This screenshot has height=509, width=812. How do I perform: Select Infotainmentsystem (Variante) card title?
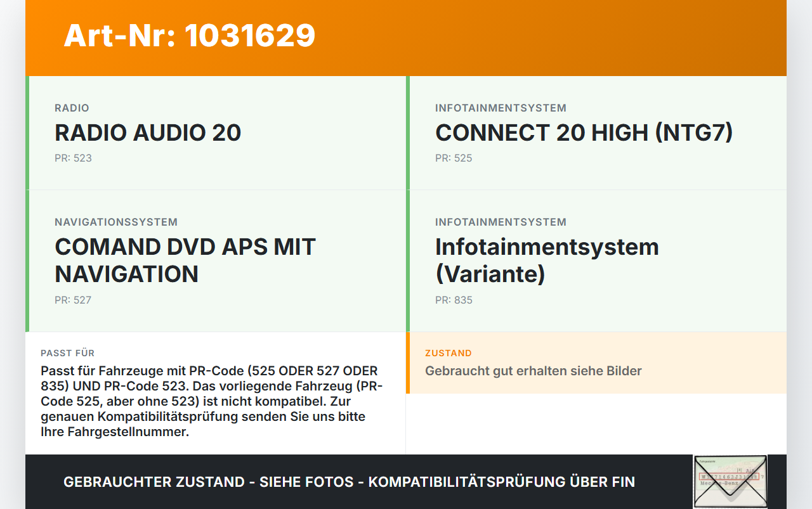[x=547, y=261]
